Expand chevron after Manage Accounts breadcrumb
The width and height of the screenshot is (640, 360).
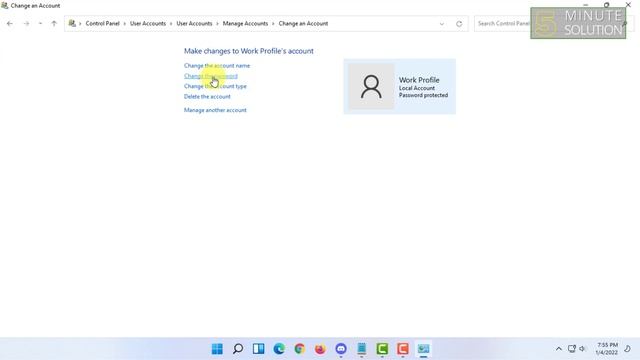[273, 24]
